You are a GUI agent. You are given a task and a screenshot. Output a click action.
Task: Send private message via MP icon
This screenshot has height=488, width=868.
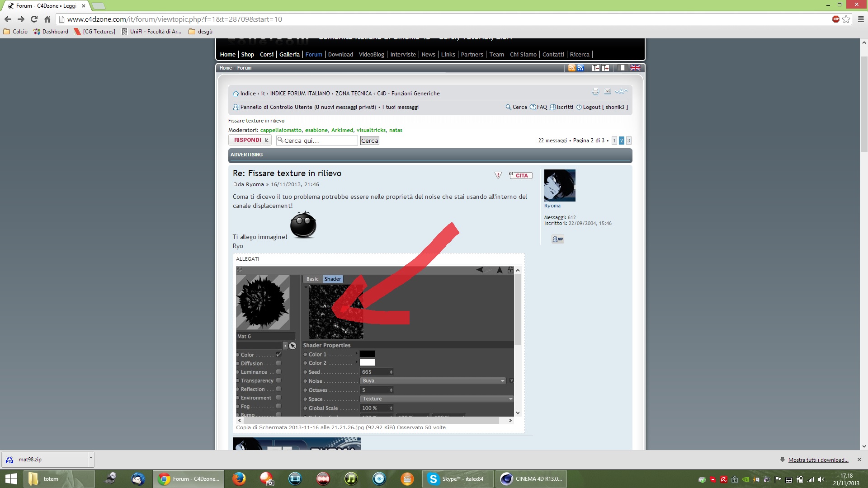click(557, 239)
